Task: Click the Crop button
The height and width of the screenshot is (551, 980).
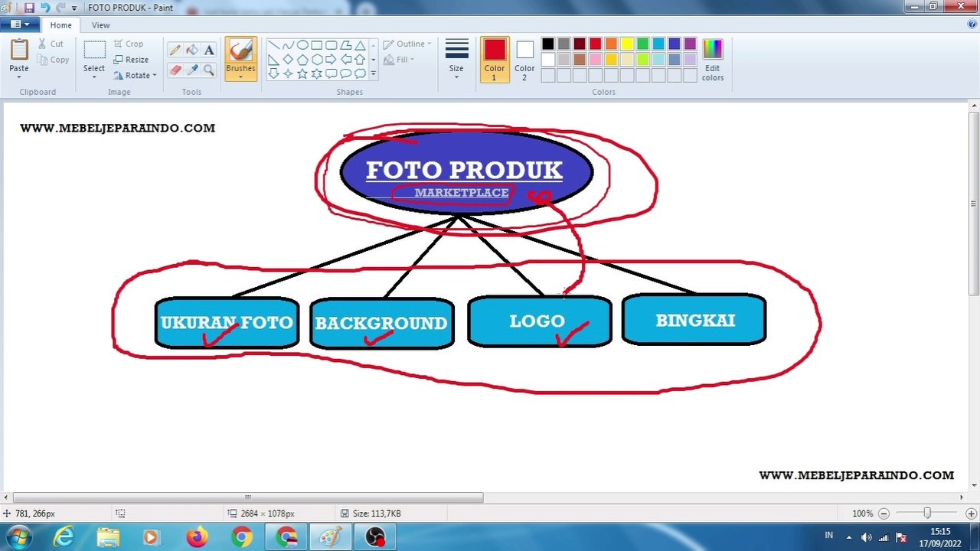Action: point(129,44)
